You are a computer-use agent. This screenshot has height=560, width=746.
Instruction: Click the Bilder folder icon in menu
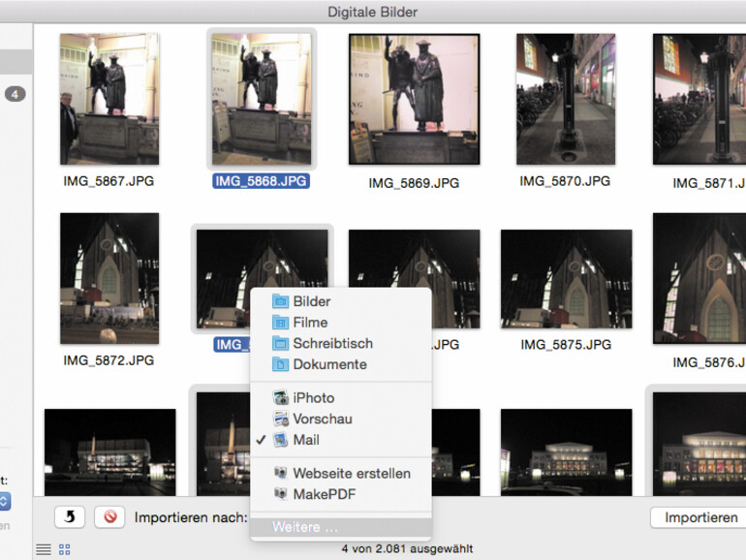pyautogui.click(x=280, y=301)
